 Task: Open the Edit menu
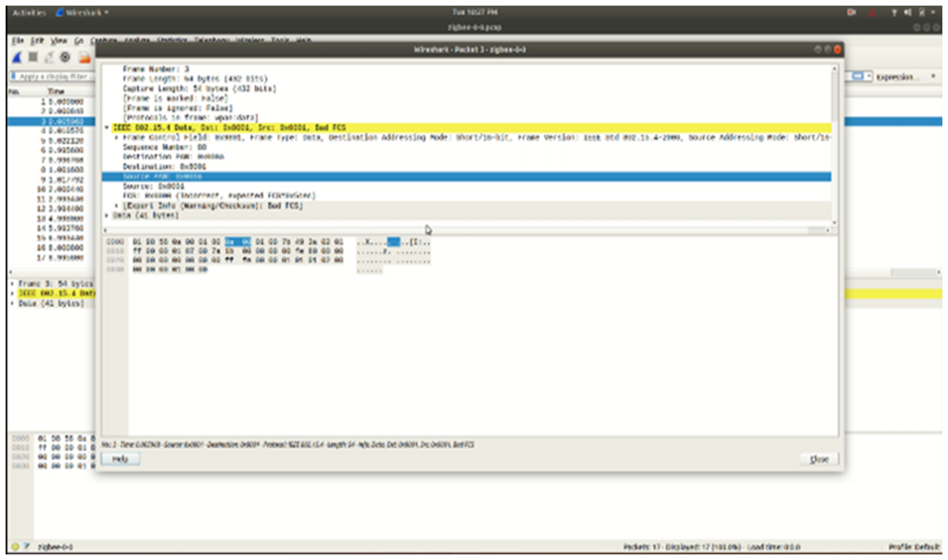37,41
